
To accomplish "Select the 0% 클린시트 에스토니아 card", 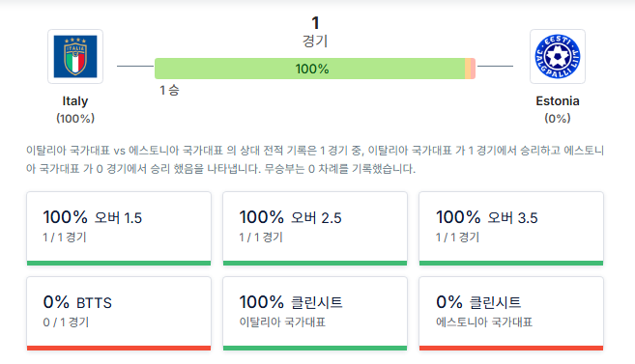I will [511, 314].
